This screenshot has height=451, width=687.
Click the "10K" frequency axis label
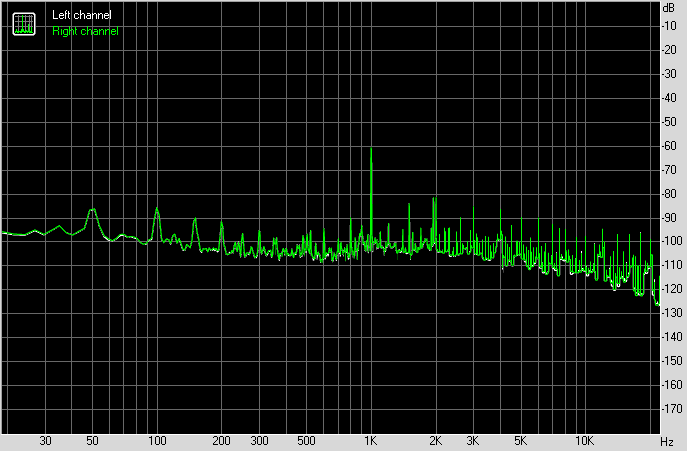pyautogui.click(x=584, y=441)
